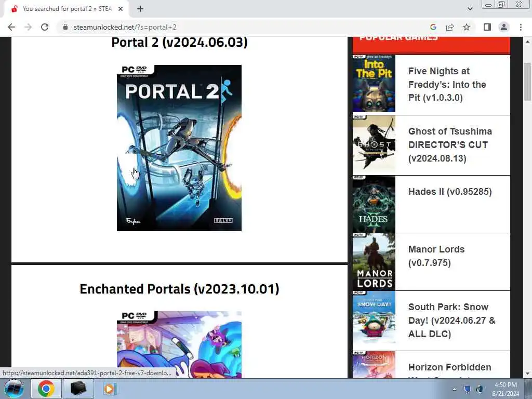Open new tab with plus button
The image size is (532, 399).
[140, 9]
